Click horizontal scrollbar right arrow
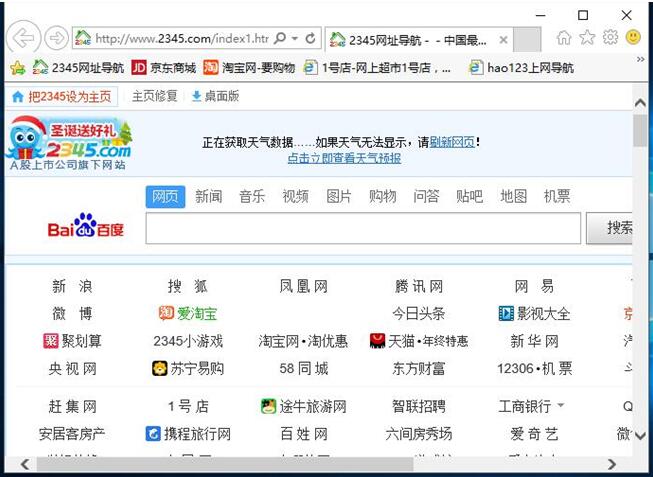The width and height of the screenshot is (653, 477). pos(611,464)
